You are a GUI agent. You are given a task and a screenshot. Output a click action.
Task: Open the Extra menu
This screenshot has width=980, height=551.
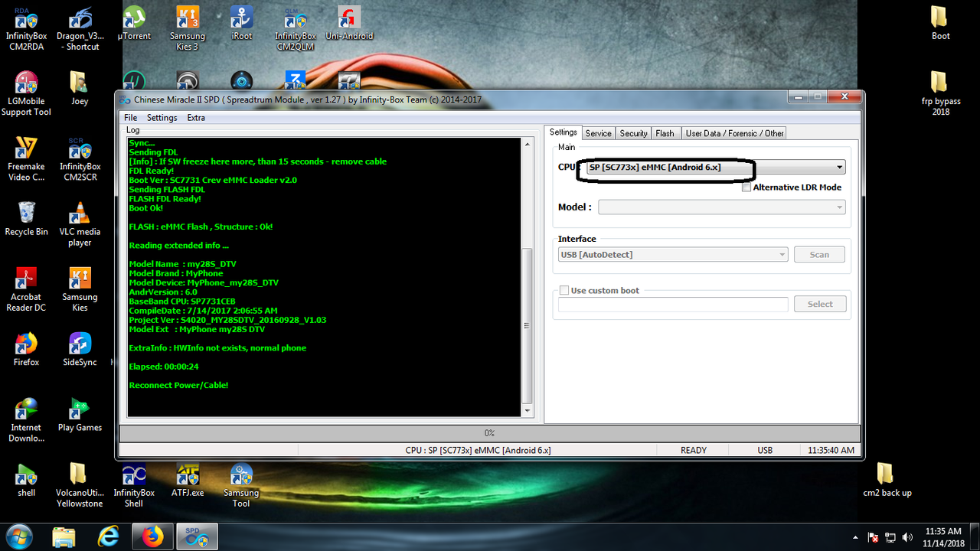[196, 117]
